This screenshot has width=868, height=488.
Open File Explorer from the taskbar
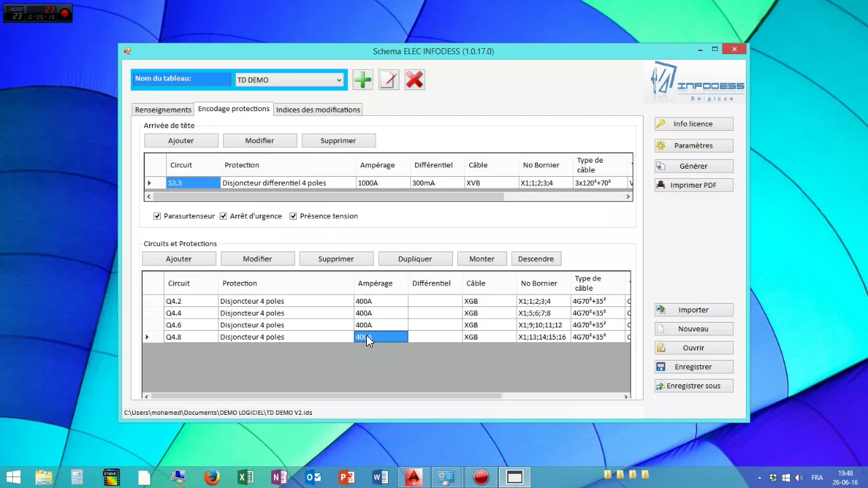(x=44, y=477)
